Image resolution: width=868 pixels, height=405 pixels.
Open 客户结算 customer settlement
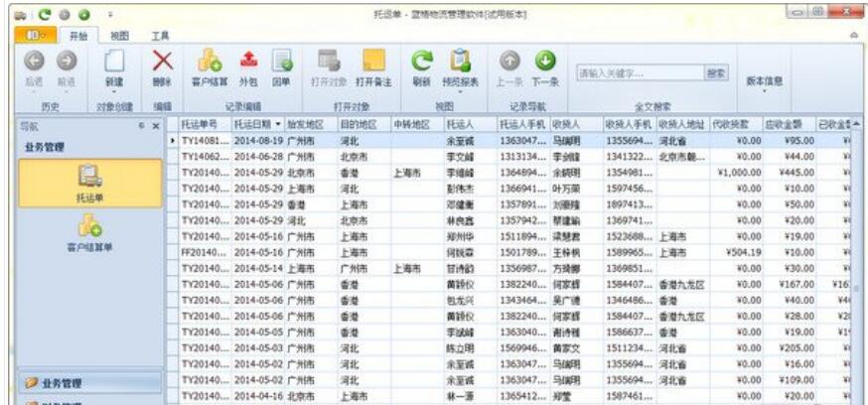(210, 61)
